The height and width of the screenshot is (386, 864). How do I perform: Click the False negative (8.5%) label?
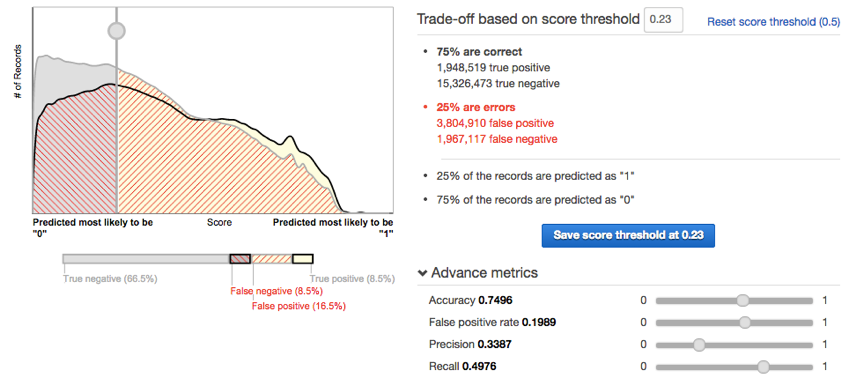[277, 291]
